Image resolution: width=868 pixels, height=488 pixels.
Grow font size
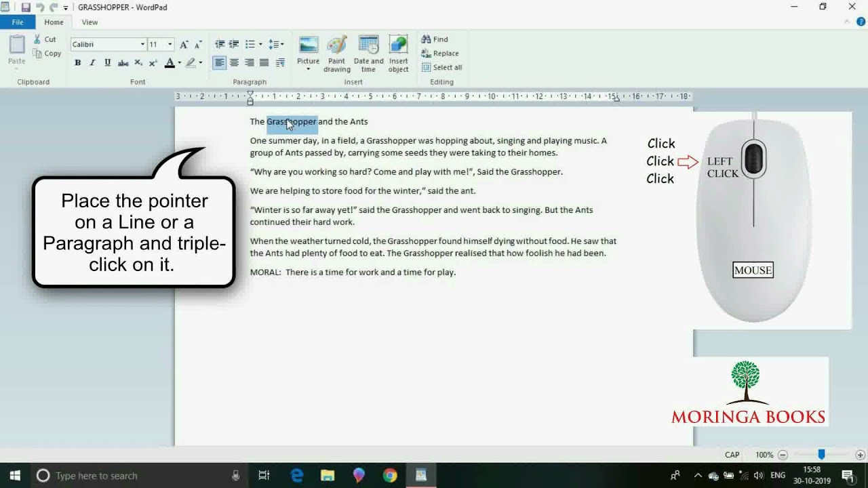184,45
